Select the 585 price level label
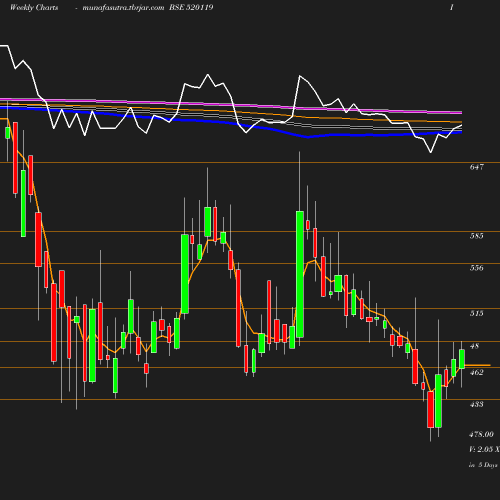 (477, 236)
